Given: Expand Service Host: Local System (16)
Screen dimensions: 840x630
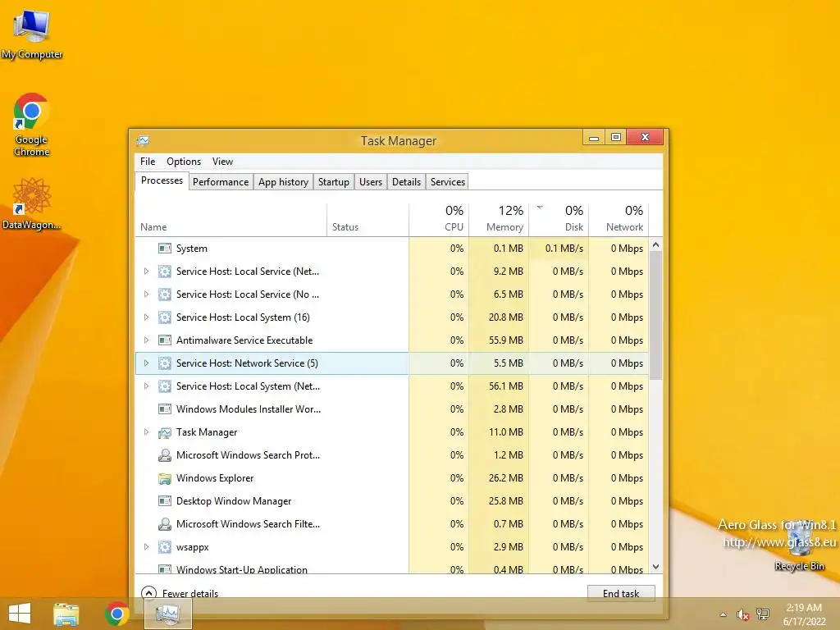Looking at the screenshot, I should tap(146, 317).
